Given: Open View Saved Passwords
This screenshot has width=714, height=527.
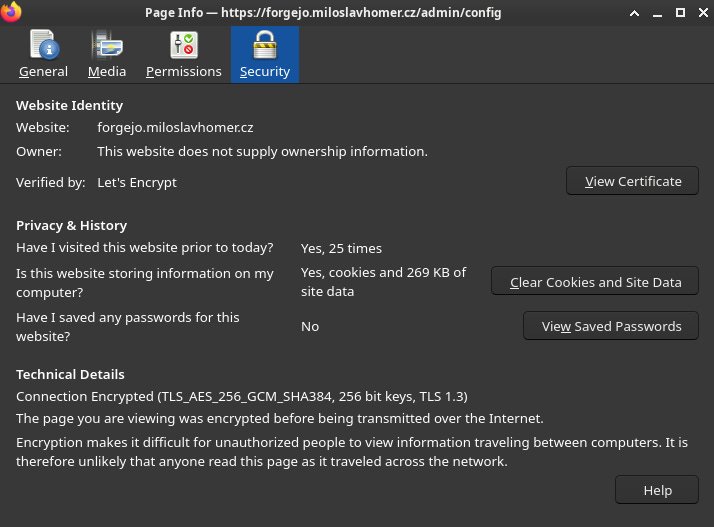Looking at the screenshot, I should click(611, 326).
